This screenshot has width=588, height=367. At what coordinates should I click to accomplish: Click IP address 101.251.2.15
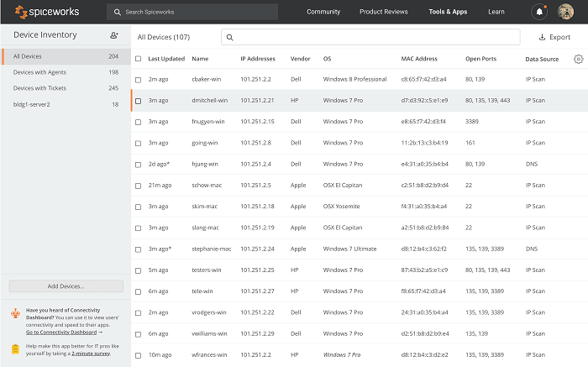point(257,122)
